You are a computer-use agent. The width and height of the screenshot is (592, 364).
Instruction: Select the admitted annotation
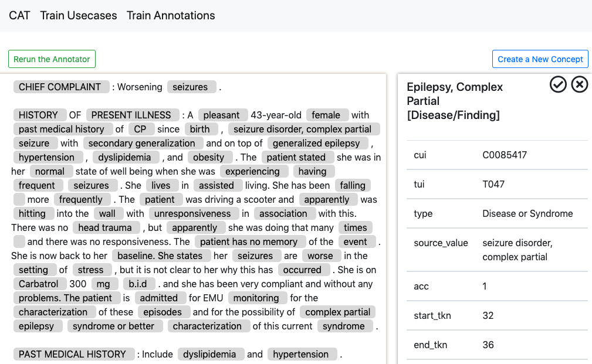(160, 298)
